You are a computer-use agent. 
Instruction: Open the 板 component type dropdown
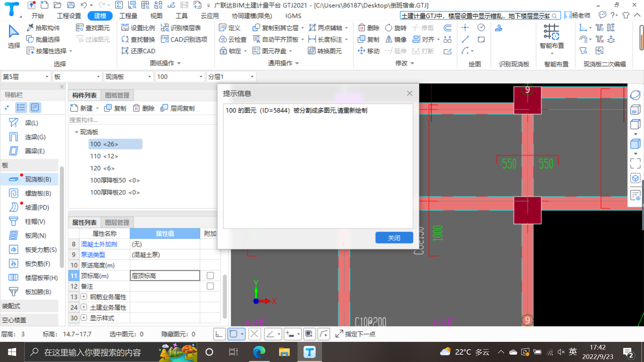point(77,77)
